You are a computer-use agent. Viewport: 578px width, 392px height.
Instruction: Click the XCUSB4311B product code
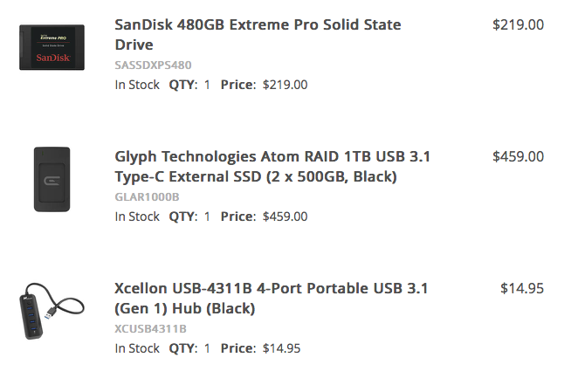point(150,329)
